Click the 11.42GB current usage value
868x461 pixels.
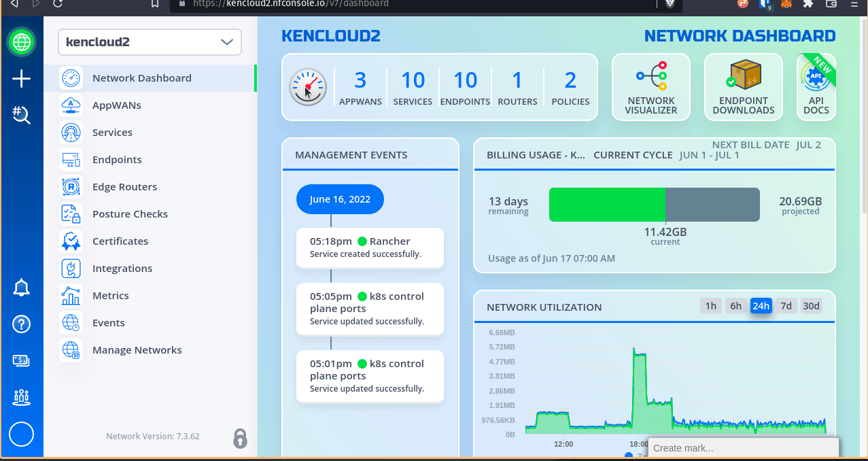665,232
